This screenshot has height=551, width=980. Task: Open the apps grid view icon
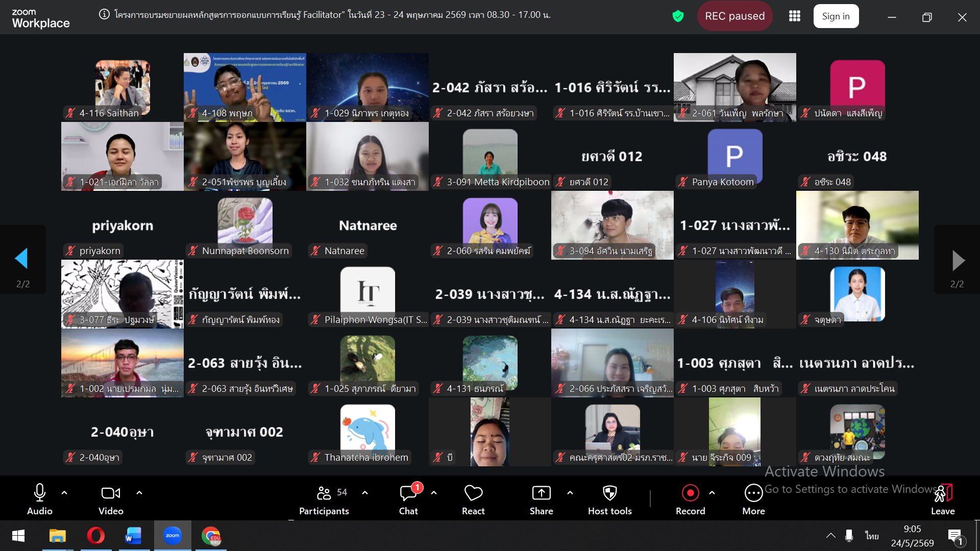(x=795, y=16)
